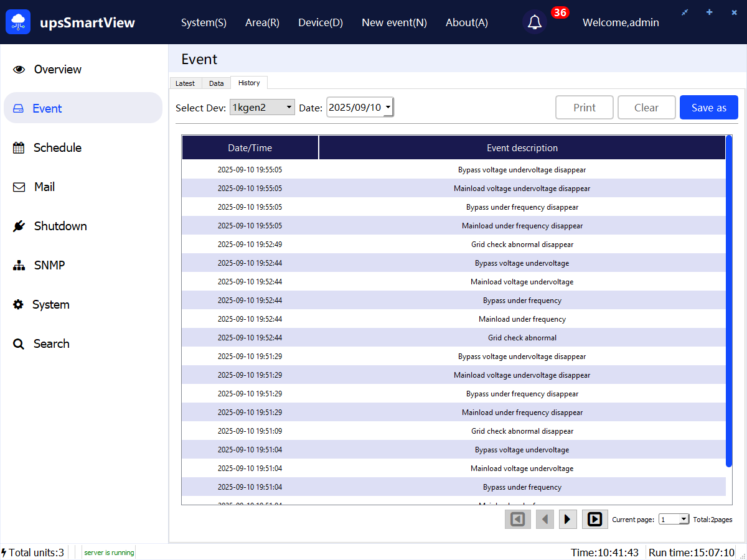Open Search via the magnifier icon

pos(19,344)
